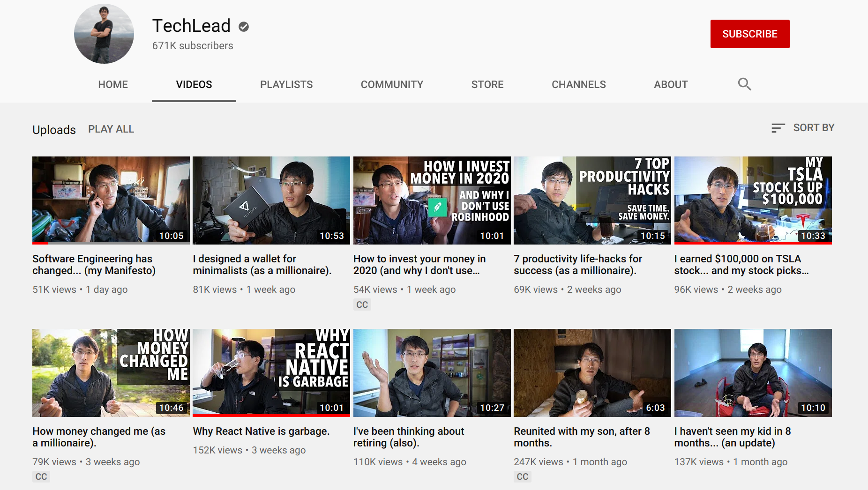
Task: Select the Videos tab
Action: 194,85
